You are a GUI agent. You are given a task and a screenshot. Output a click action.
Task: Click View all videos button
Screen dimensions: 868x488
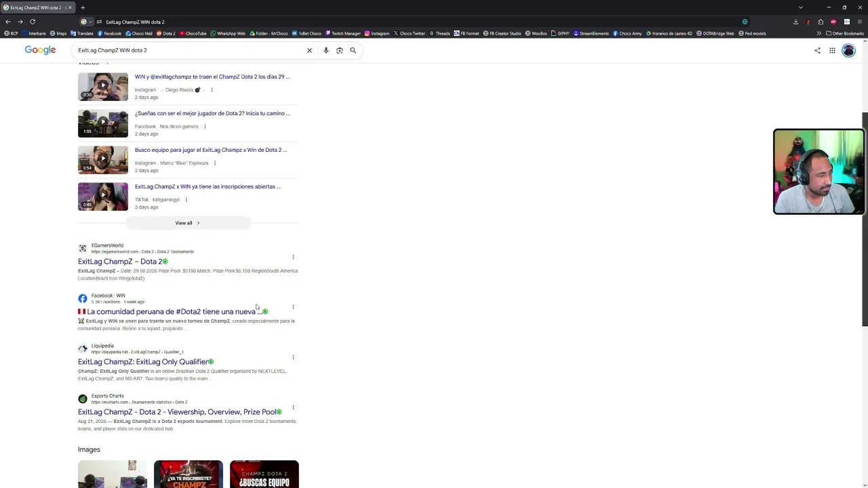(188, 223)
